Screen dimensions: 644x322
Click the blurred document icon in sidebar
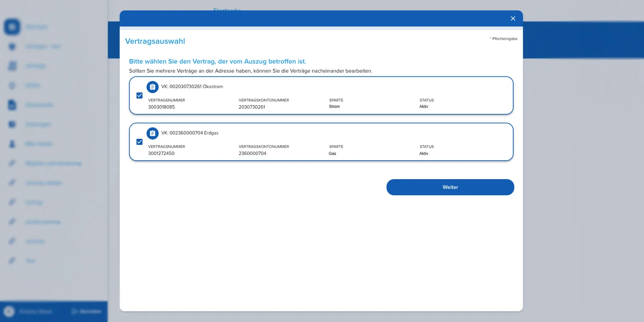(12, 105)
